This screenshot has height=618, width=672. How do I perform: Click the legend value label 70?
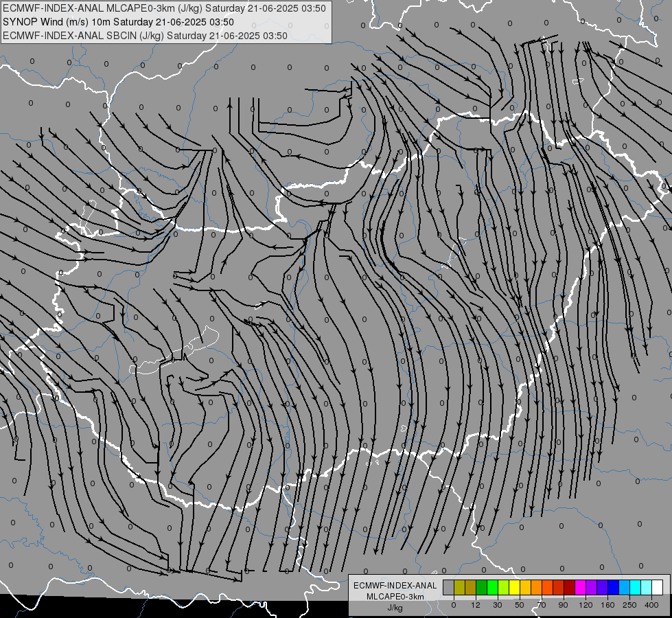[542, 605]
